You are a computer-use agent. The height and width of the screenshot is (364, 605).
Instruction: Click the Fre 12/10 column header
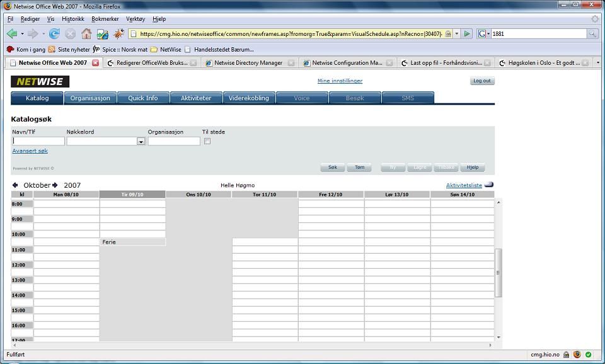(331, 195)
